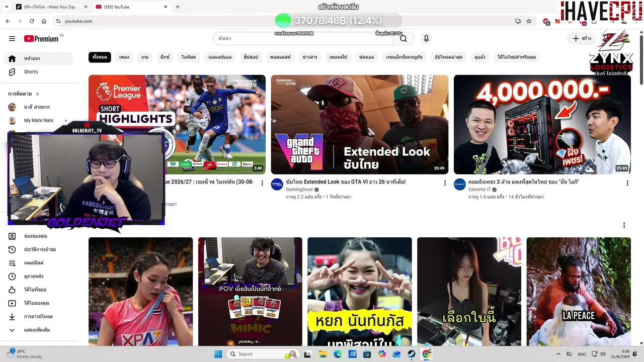Reload the page in the browser

point(32,21)
